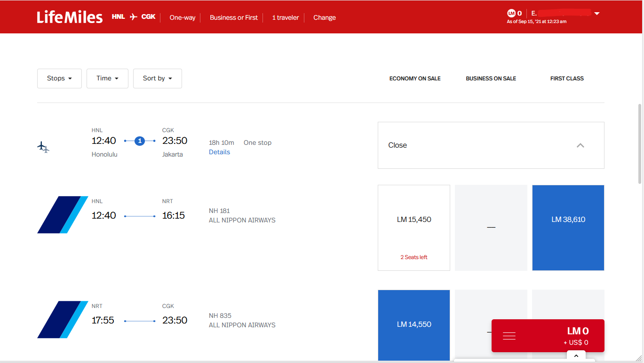Click the One stop label
644x363 pixels.
tap(257, 142)
